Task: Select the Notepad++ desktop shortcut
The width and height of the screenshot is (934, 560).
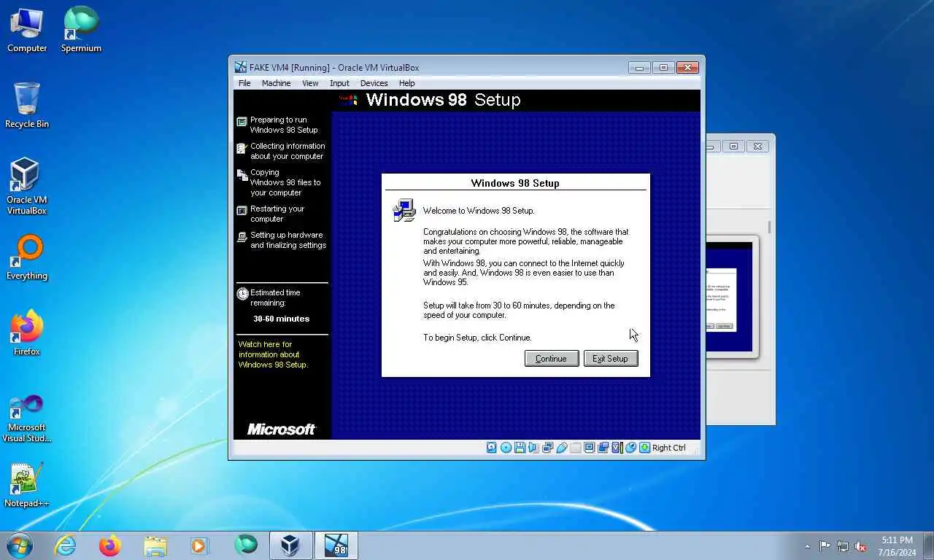Action: point(27,485)
